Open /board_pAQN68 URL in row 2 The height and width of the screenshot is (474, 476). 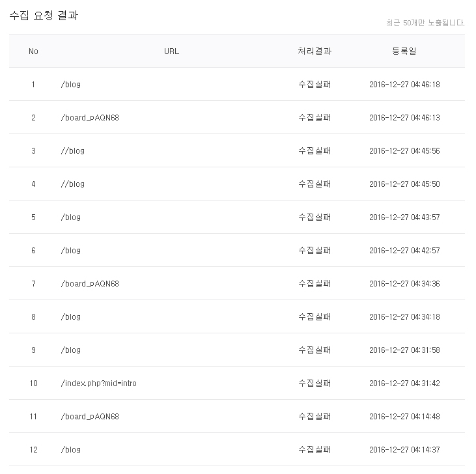[90, 117]
